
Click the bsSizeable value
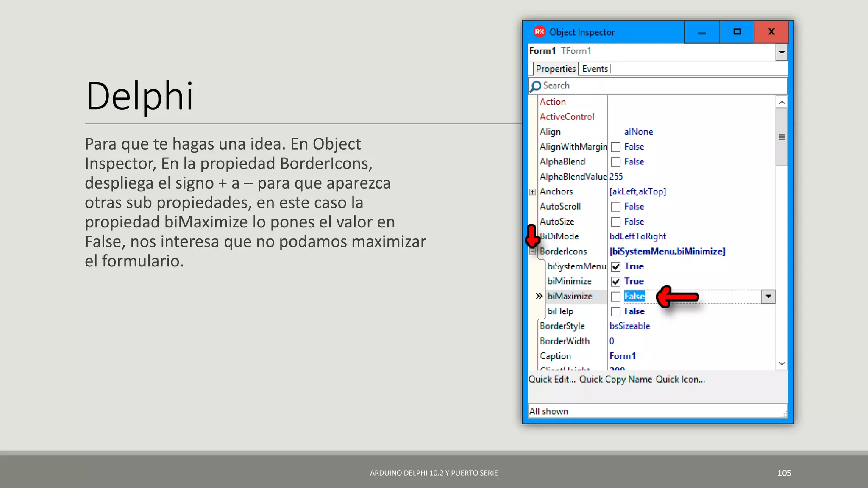(629, 326)
